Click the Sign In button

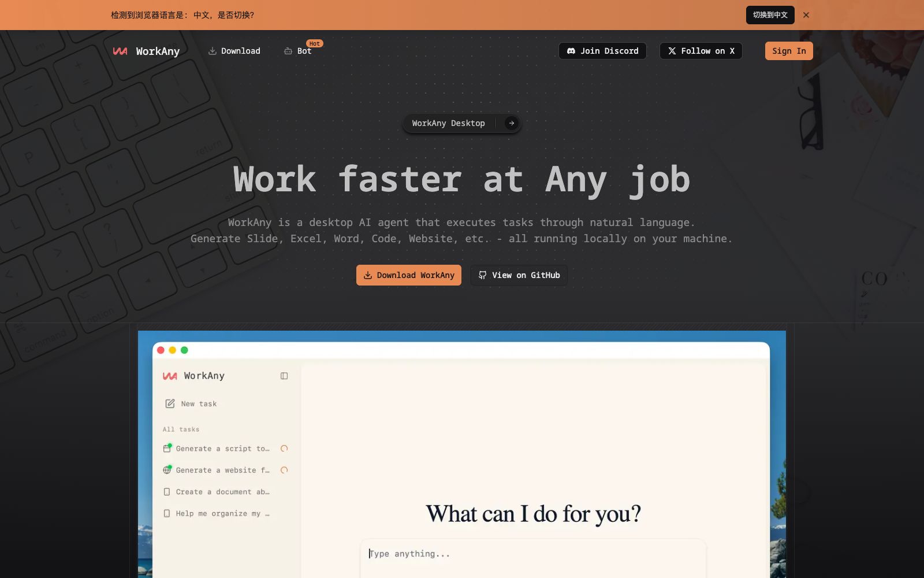pyautogui.click(x=789, y=51)
